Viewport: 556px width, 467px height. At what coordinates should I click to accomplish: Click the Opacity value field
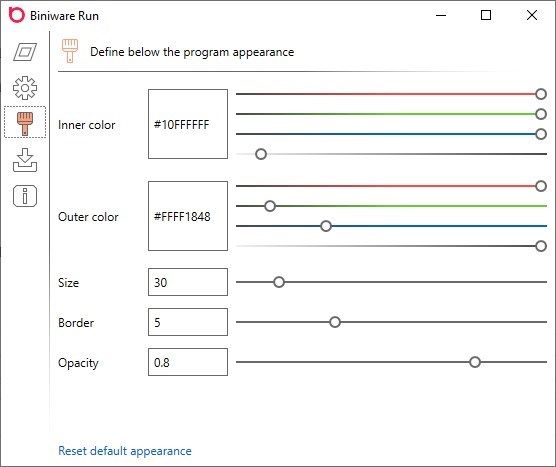coord(188,362)
